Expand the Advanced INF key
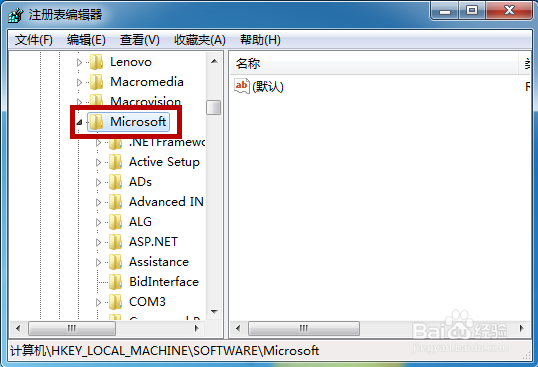This screenshot has height=367, width=538. [x=98, y=202]
